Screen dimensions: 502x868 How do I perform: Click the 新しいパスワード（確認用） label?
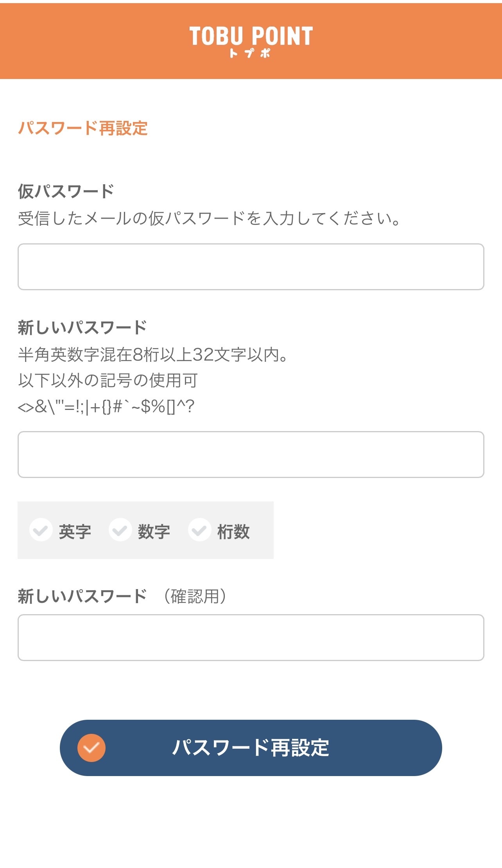[122, 596]
